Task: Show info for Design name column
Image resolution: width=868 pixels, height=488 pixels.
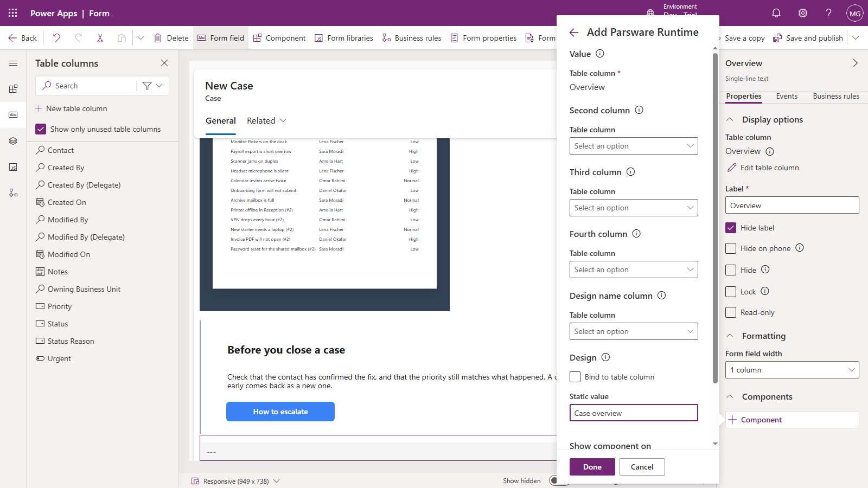Action: click(x=662, y=296)
